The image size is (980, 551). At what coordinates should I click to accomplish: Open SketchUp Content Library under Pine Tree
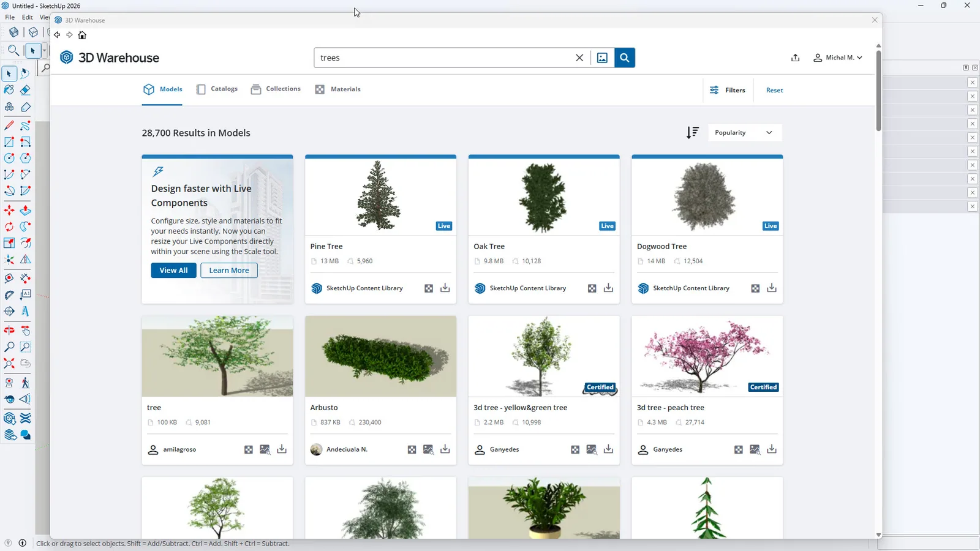364,288
